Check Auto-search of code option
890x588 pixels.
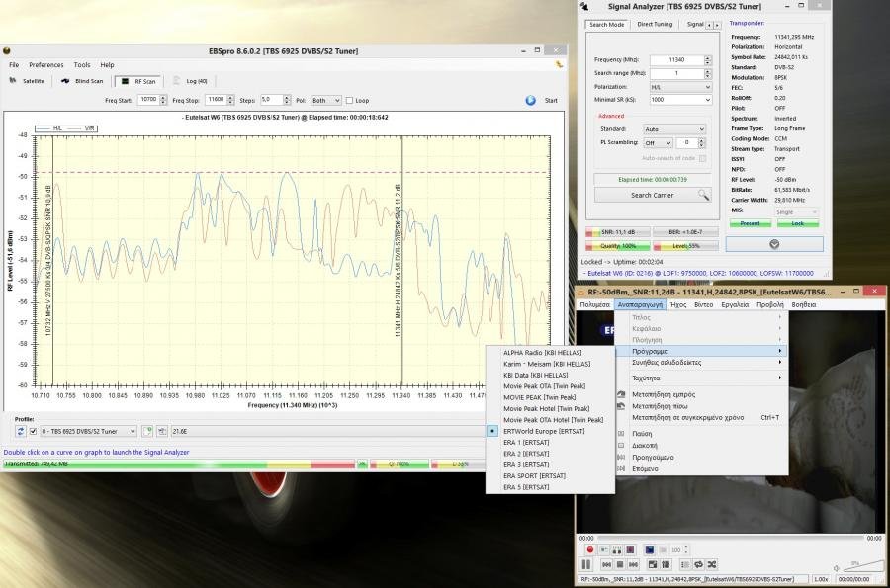702,158
